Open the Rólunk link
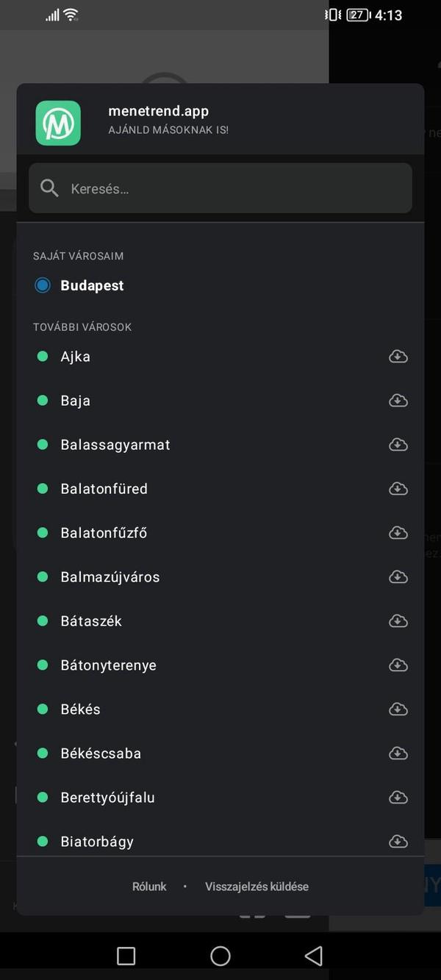The image size is (441, 980). pos(149,886)
